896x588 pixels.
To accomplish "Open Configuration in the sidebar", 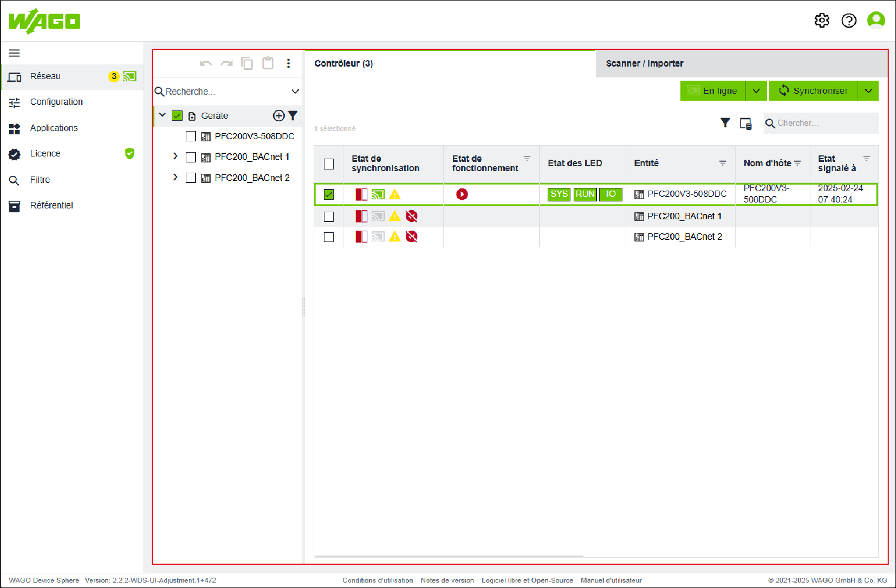I will coord(72,102).
